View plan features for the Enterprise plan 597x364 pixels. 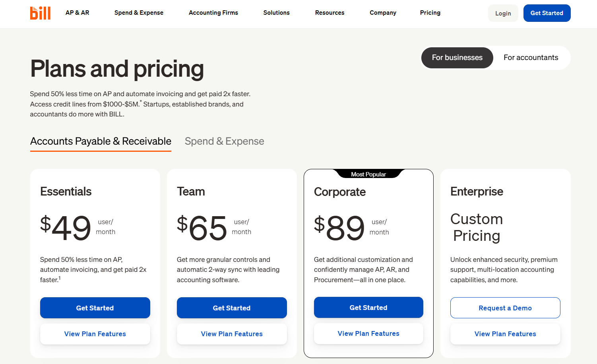click(x=505, y=334)
